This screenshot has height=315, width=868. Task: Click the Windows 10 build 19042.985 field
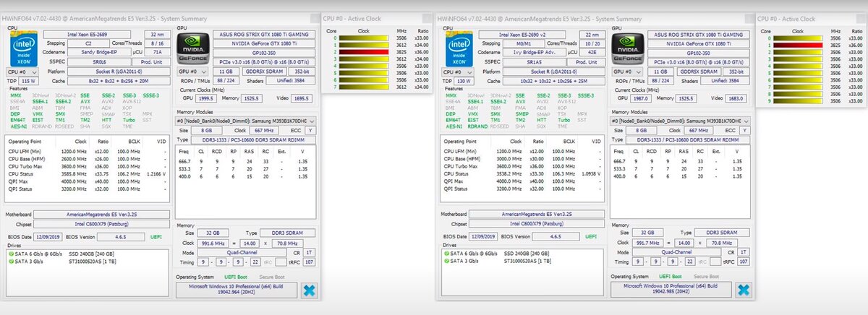671,290
